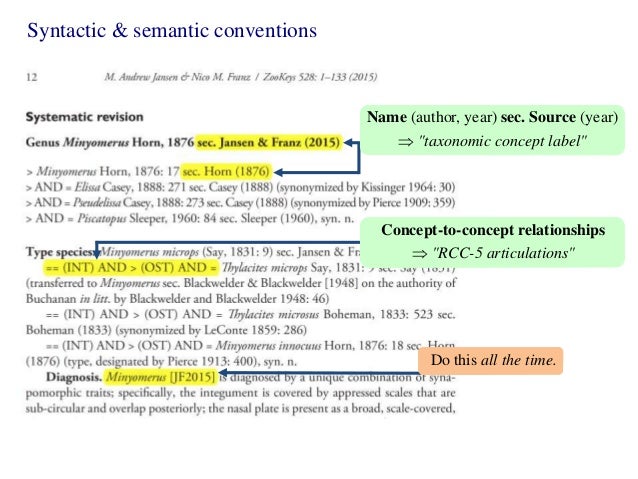Click the "Type species" label
The image size is (638, 479).
(x=60, y=252)
